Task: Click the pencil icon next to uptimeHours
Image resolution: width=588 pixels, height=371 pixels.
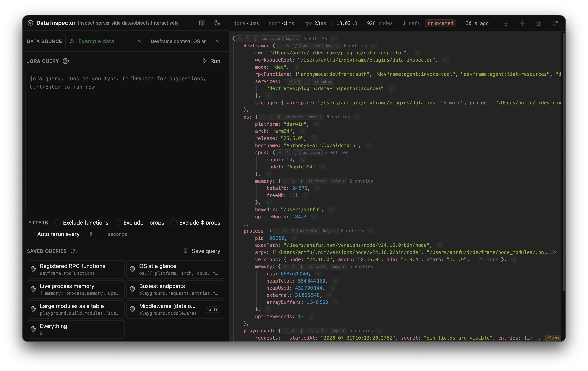Action: (314, 217)
